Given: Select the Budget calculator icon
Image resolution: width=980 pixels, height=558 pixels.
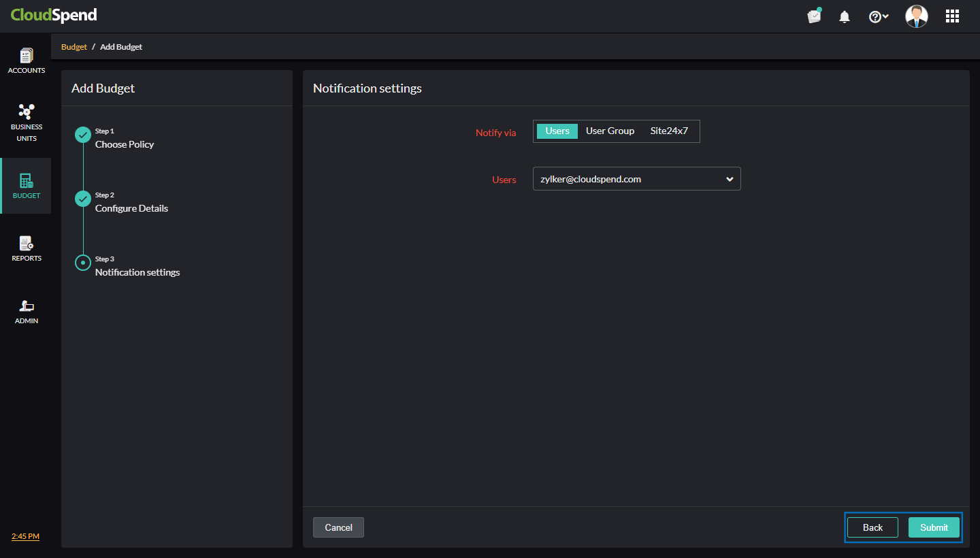Looking at the screenshot, I should coord(27,181).
